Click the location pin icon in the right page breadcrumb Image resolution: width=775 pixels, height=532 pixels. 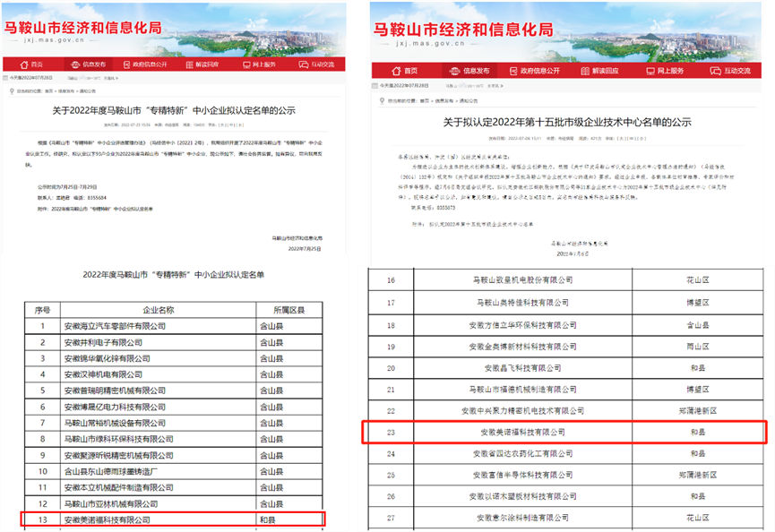[x=382, y=101]
